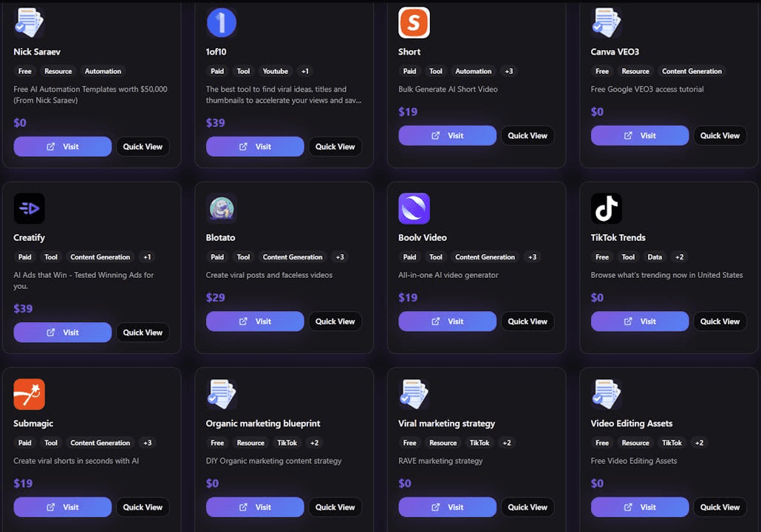Screen dimensions: 761x532
Task: Select the Data tag on TikTok Trends
Action: [x=655, y=257]
